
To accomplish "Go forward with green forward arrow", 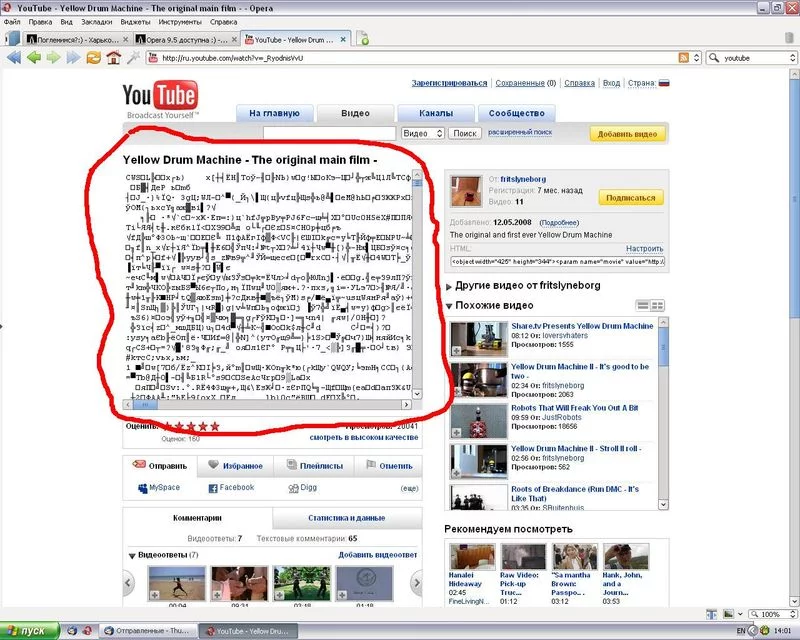I will click(x=54, y=58).
